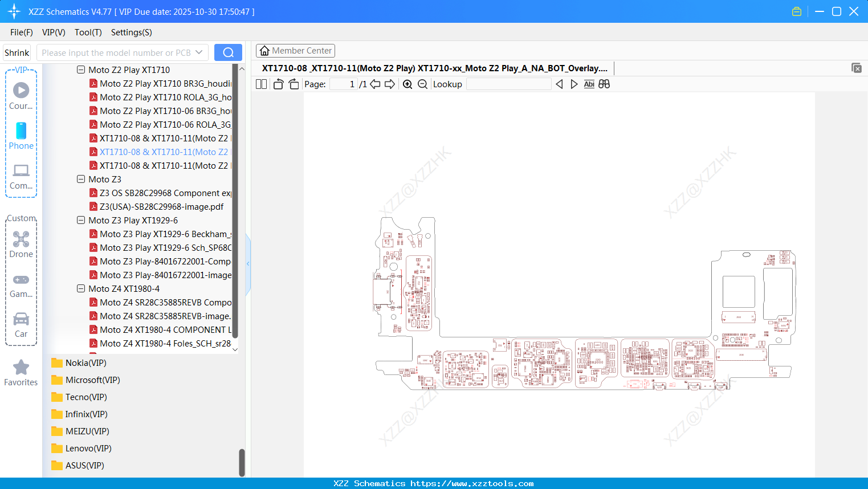Open the model number dropdown arrow

pos(199,52)
